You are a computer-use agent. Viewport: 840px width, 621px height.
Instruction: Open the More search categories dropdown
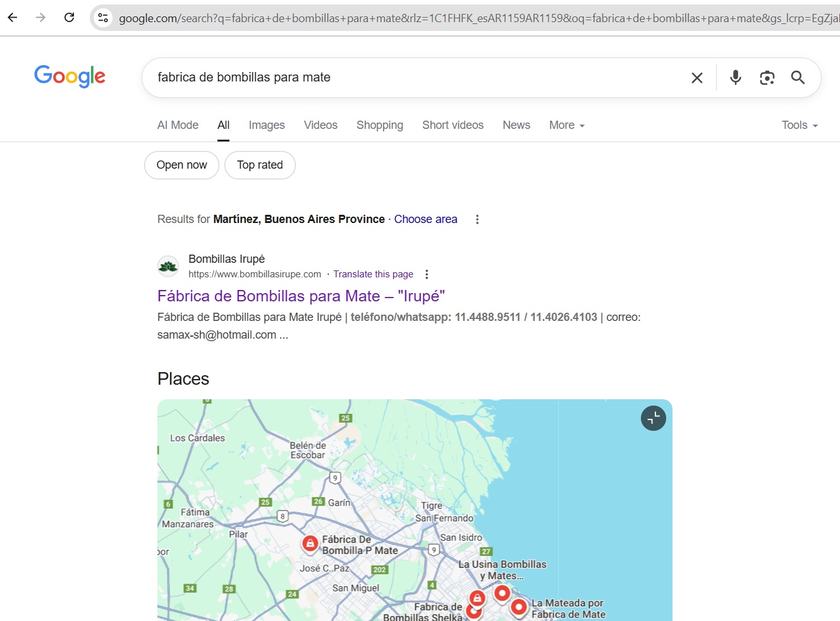point(566,124)
